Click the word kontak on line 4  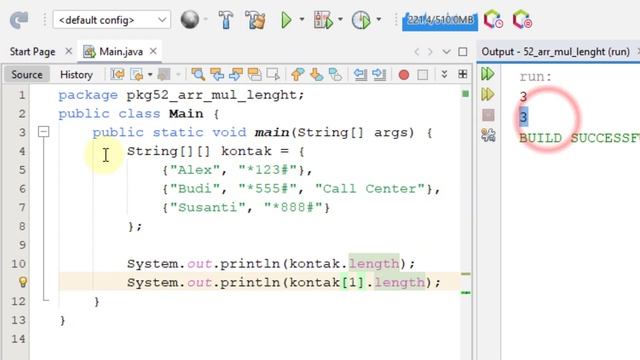point(246,151)
